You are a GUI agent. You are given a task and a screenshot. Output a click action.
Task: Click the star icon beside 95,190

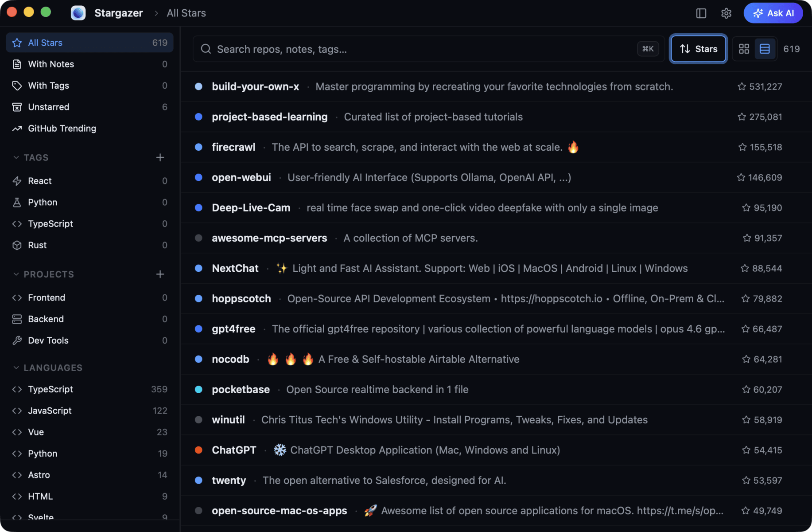746,207
